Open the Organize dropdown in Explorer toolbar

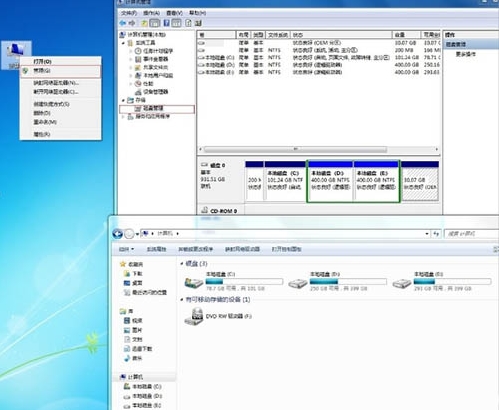[126, 249]
